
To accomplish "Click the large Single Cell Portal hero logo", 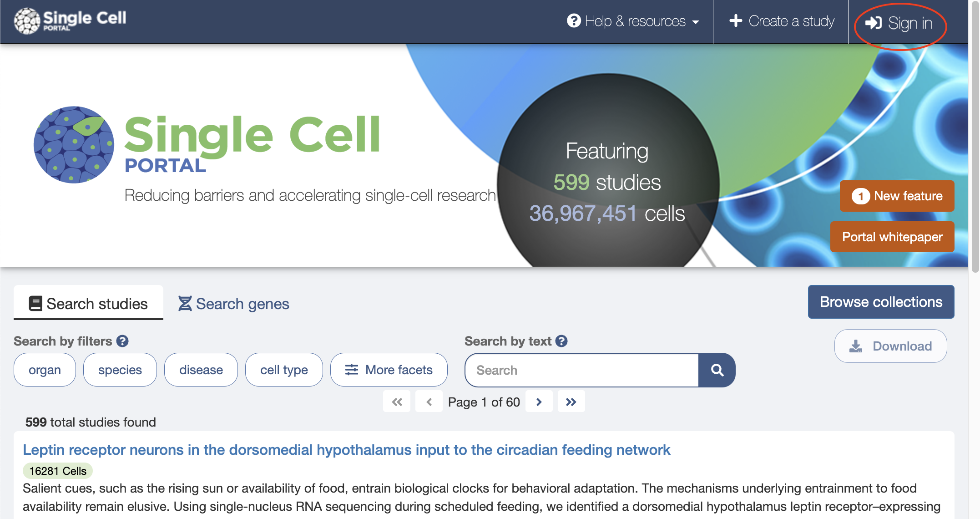I will (207, 145).
